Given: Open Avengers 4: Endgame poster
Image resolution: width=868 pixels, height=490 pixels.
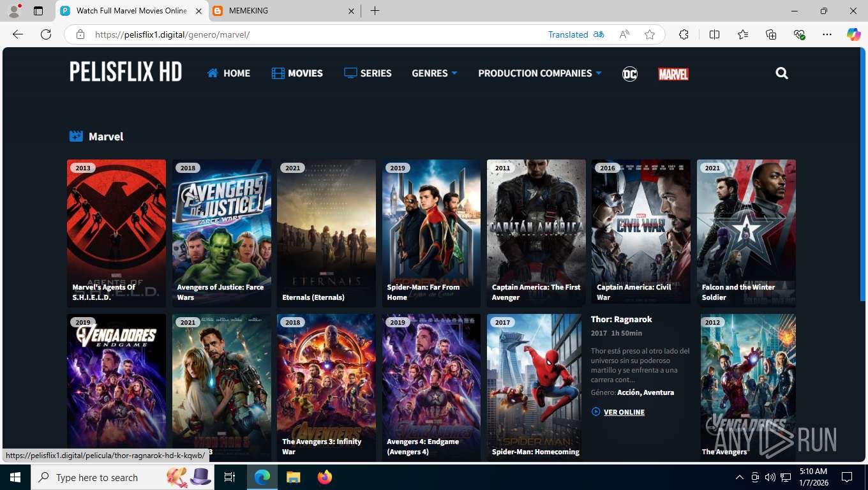Looking at the screenshot, I should coord(431,388).
